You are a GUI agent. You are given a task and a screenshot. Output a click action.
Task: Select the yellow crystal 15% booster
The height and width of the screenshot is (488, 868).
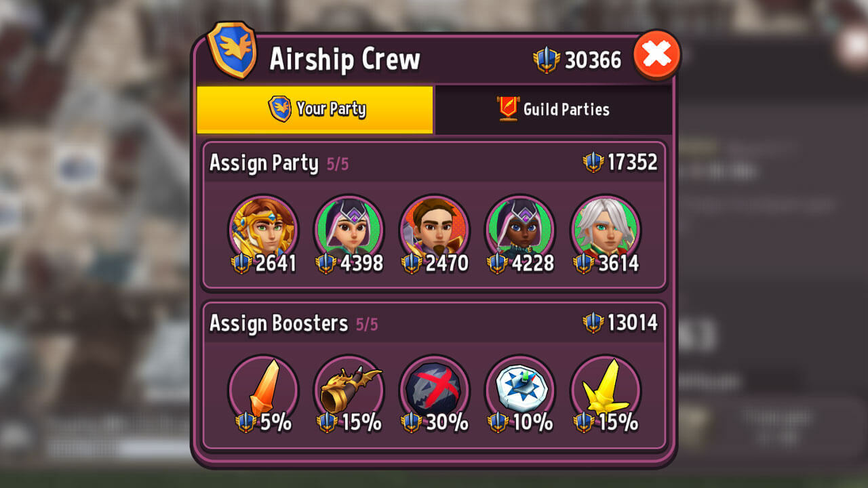pyautogui.click(x=605, y=392)
